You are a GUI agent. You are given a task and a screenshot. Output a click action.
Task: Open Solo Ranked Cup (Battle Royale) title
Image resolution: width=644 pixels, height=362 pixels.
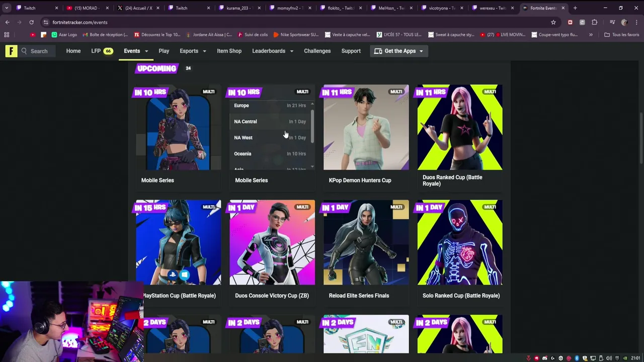[461, 296]
